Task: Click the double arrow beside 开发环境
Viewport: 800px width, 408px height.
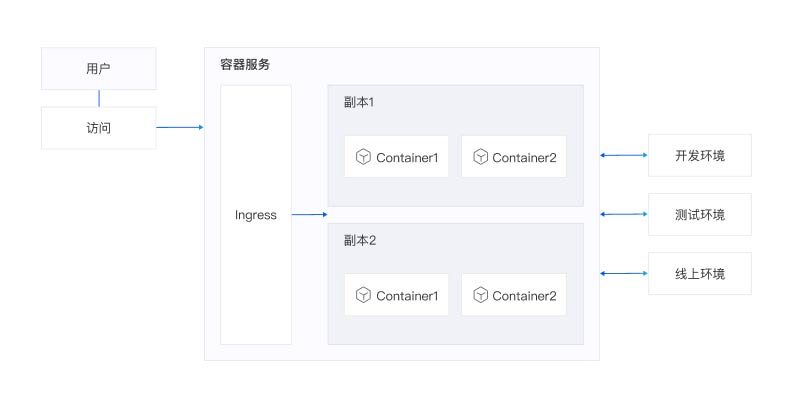Action: pos(623,155)
